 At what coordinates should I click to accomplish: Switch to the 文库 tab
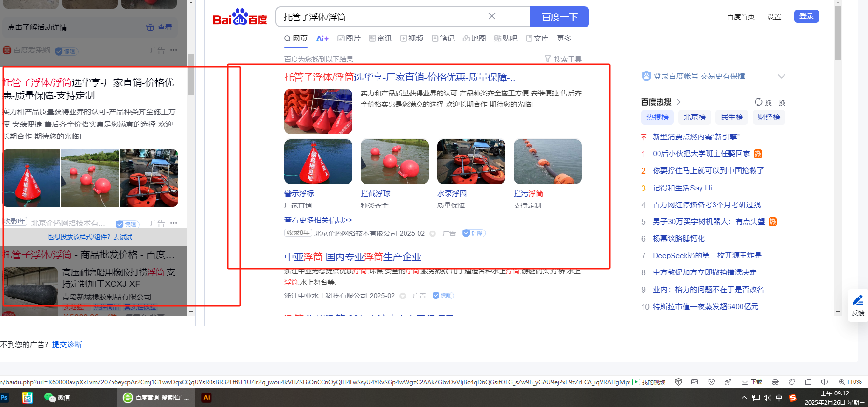click(537, 39)
